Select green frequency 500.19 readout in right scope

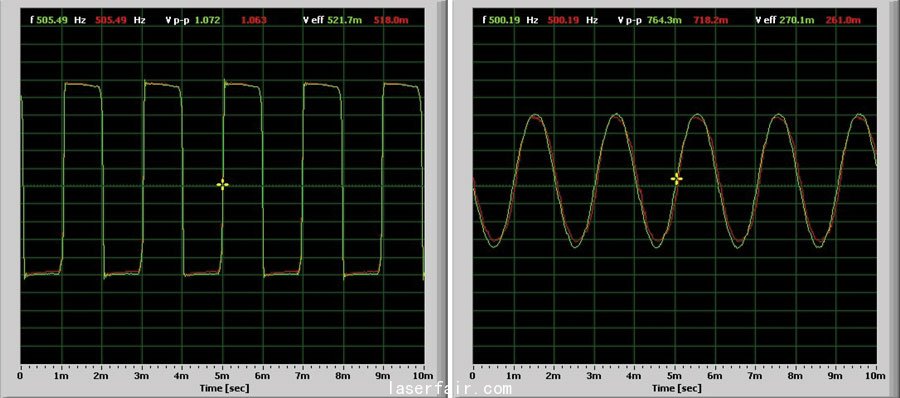(x=505, y=20)
